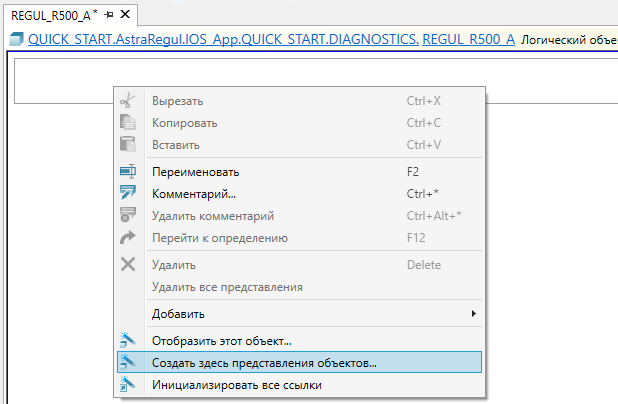618x404 pixels.
Task: Click the Копировать copy icon
Action: coord(127,123)
